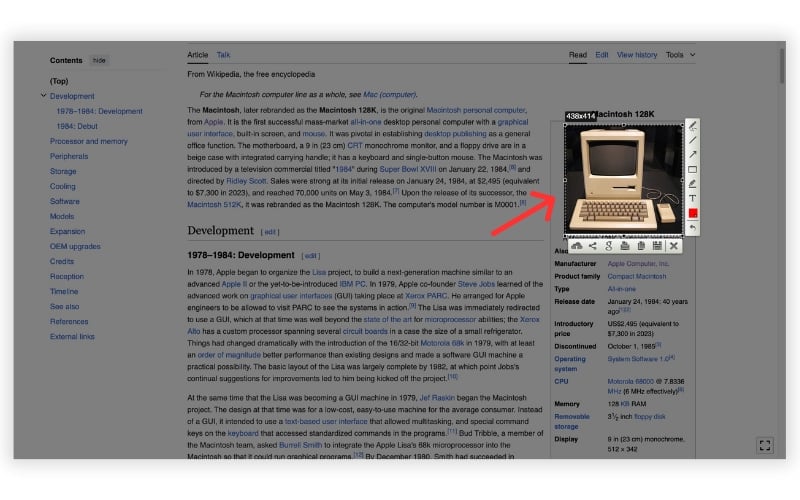The image size is (800, 500).
Task: Open Motorola 68000 infobox link
Action: (x=631, y=381)
